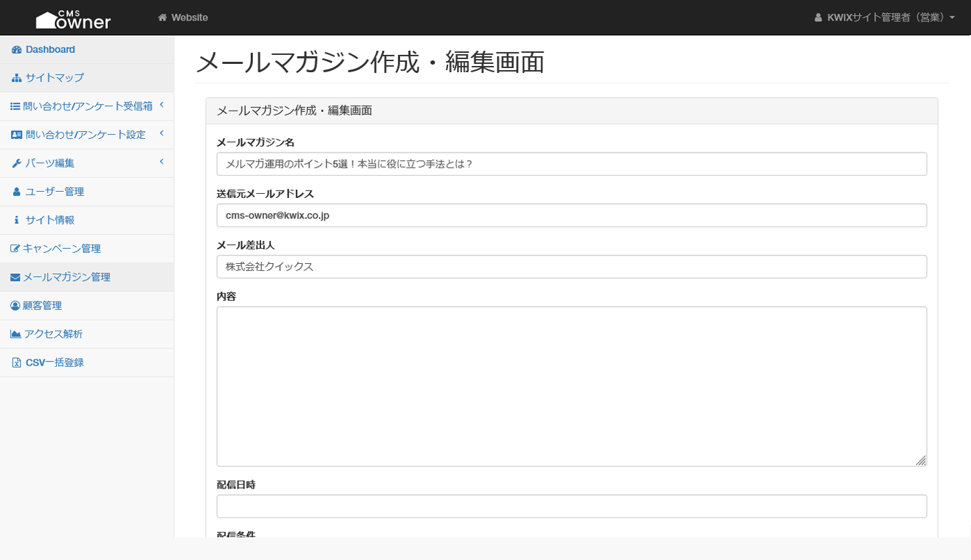
Task: Click the list icon for 問い合わせ/アンケート受信箱
Action: coord(15,106)
